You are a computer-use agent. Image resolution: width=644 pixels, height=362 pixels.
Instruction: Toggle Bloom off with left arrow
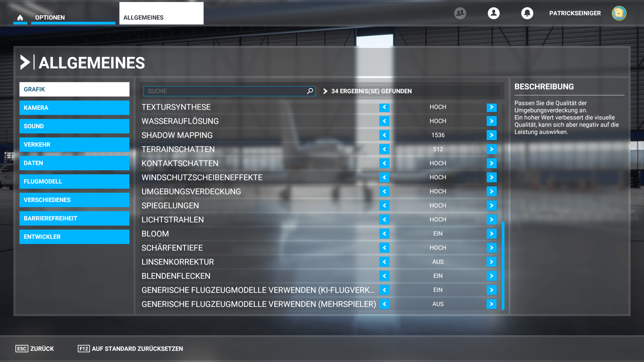(384, 234)
